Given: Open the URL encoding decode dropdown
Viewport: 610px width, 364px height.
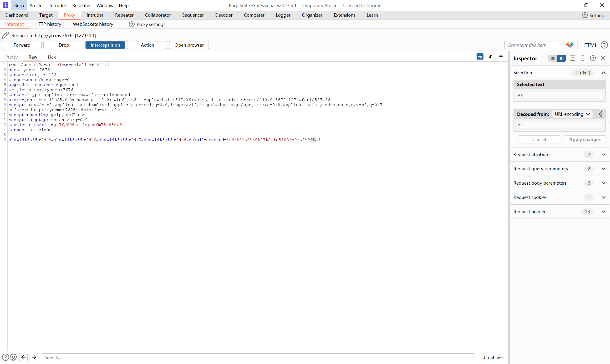Looking at the screenshot, I should [572, 114].
